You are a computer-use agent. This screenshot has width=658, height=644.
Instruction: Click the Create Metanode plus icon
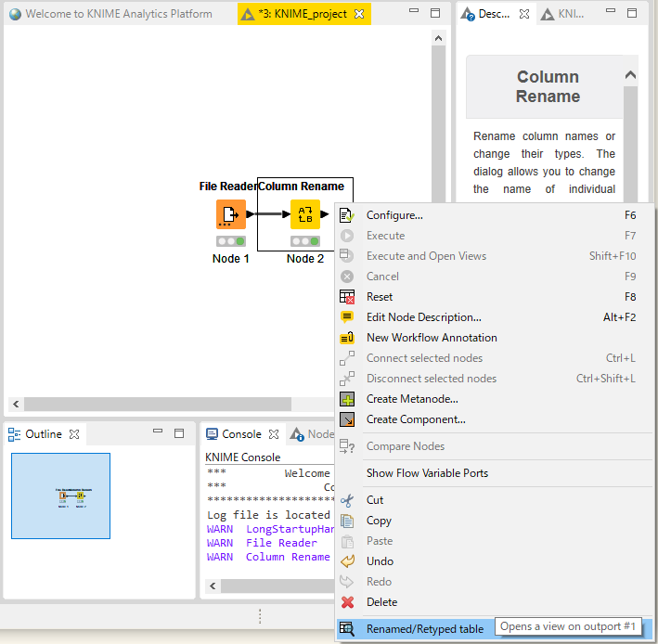(346, 399)
